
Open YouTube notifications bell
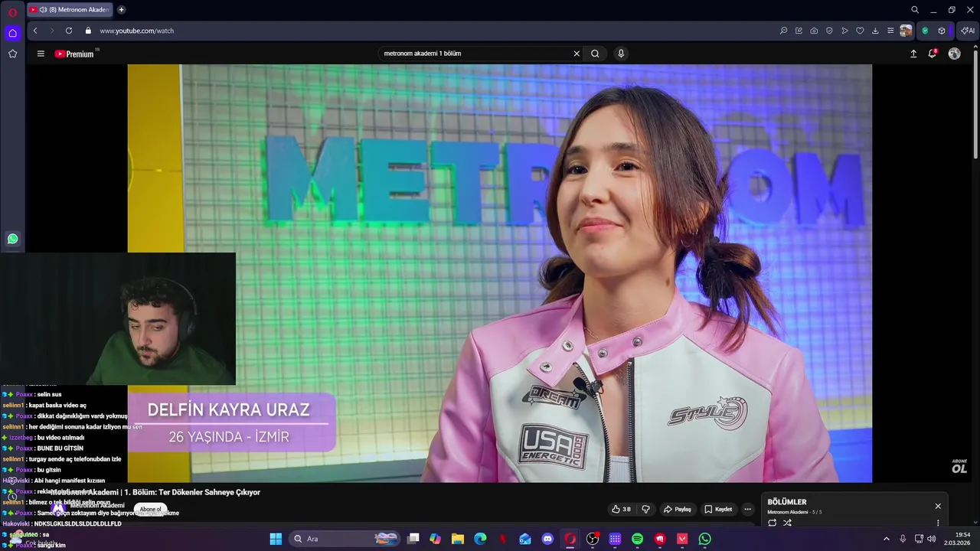pyautogui.click(x=933, y=54)
